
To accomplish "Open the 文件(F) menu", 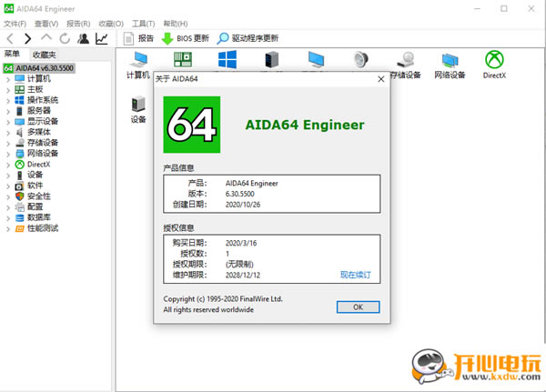I will pos(15,24).
